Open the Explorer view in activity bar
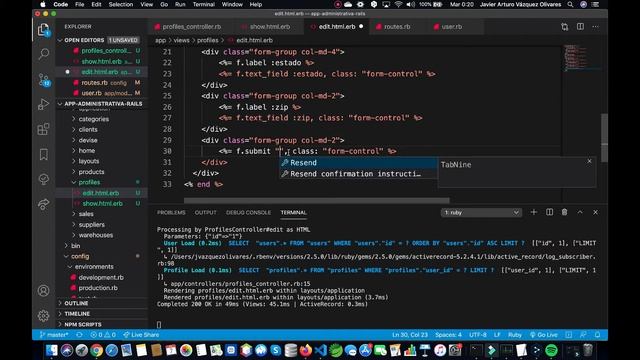 tap(43, 30)
